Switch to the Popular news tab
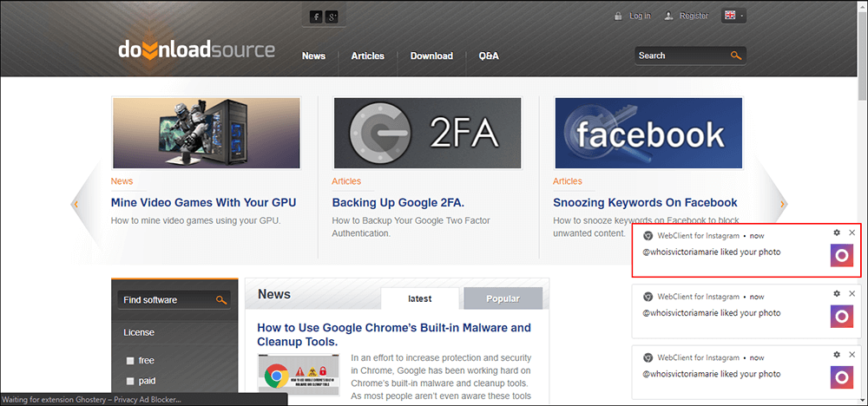 tap(503, 298)
